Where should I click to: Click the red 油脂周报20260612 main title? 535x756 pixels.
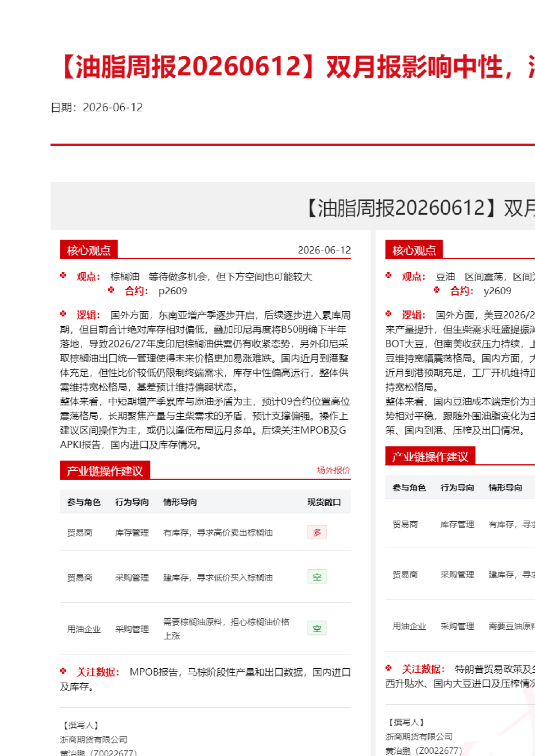[296, 67]
